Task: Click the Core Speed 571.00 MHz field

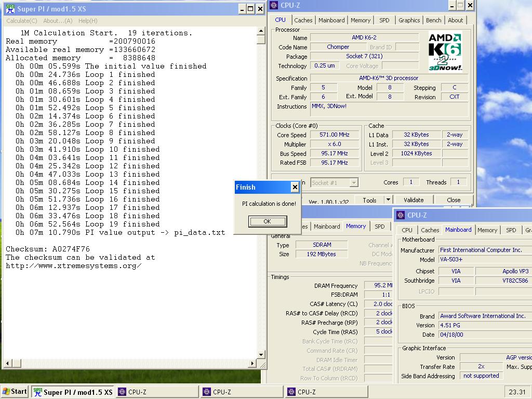Action: [335, 135]
